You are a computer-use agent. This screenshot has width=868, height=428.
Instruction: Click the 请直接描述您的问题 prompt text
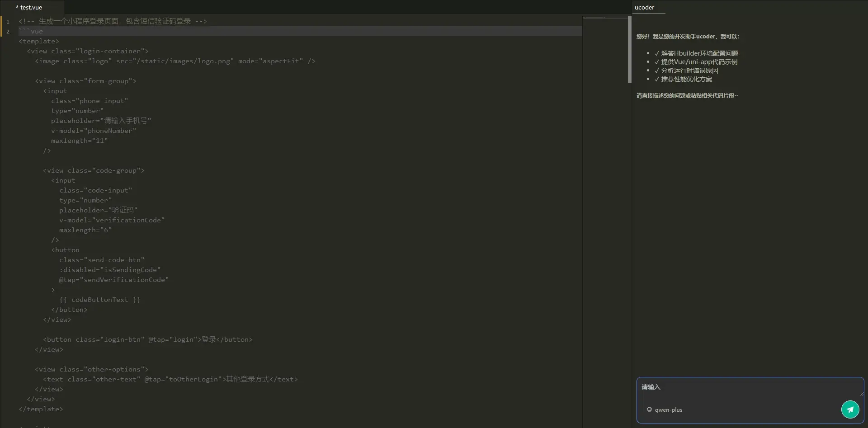687,96
